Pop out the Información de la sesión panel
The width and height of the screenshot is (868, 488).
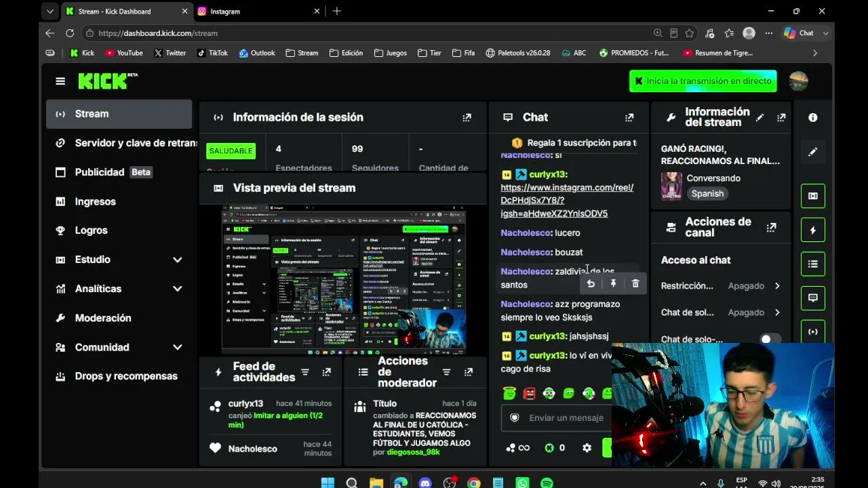coord(467,117)
